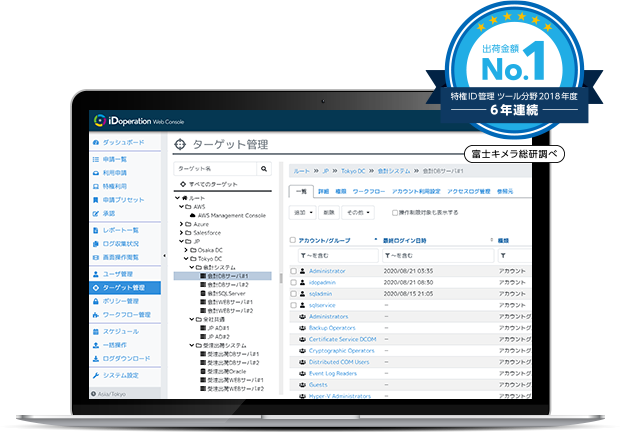Click the 申請一覧 list icon
620x433 pixels.
[96, 159]
